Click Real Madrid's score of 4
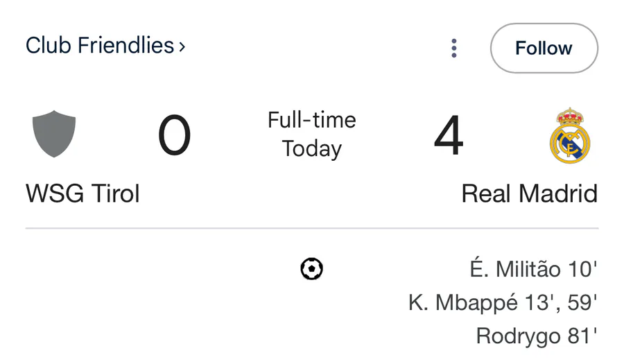 tap(449, 136)
